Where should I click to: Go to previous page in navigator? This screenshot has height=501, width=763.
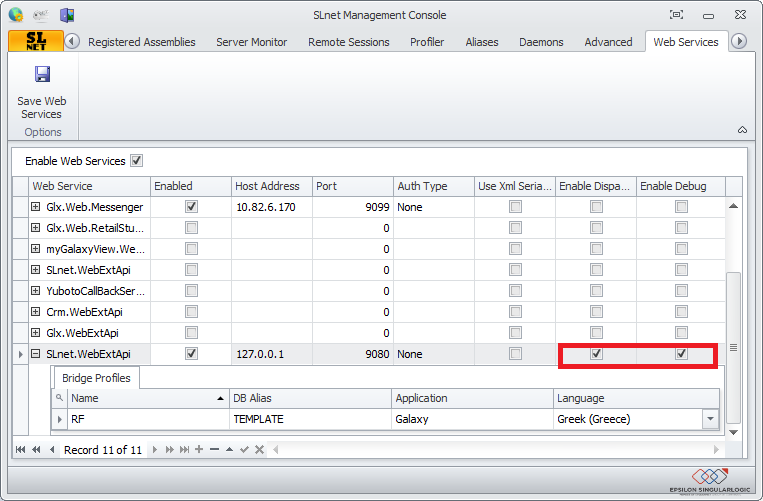[36, 449]
